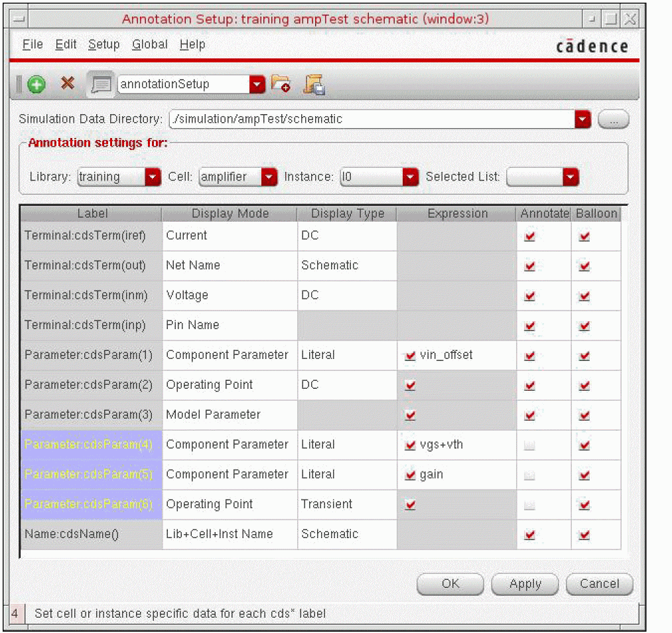Open Setup menu
The image size is (672, 633).
pyautogui.click(x=103, y=44)
